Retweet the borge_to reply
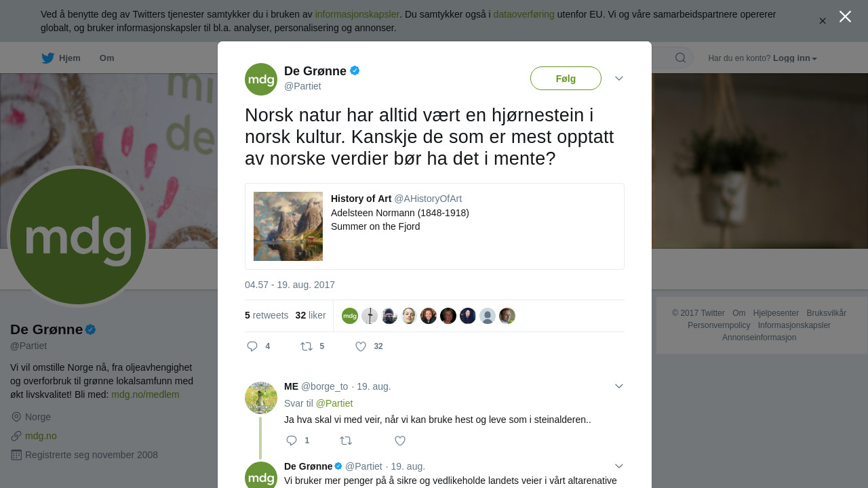 tap(346, 441)
